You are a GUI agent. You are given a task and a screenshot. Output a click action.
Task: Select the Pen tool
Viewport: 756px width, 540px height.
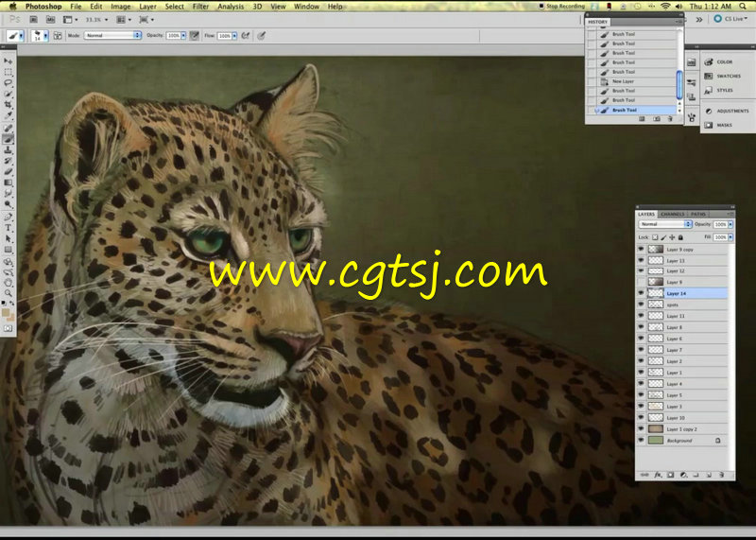9,217
